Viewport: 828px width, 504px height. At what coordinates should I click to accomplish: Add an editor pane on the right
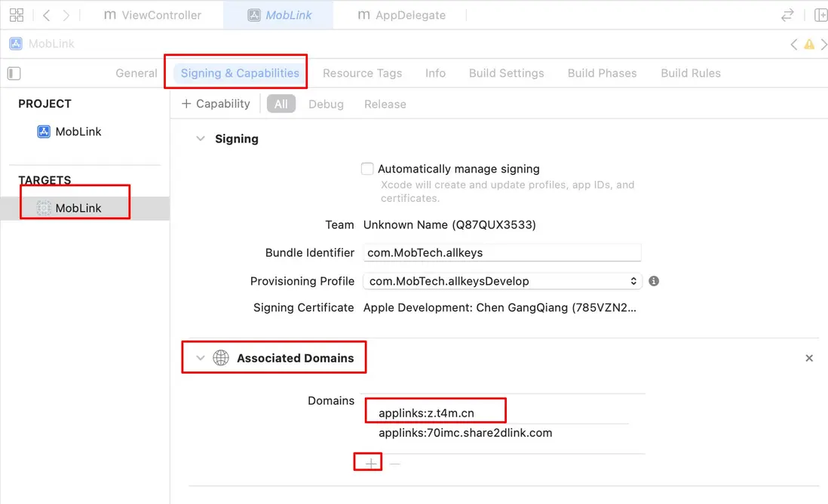coord(820,15)
